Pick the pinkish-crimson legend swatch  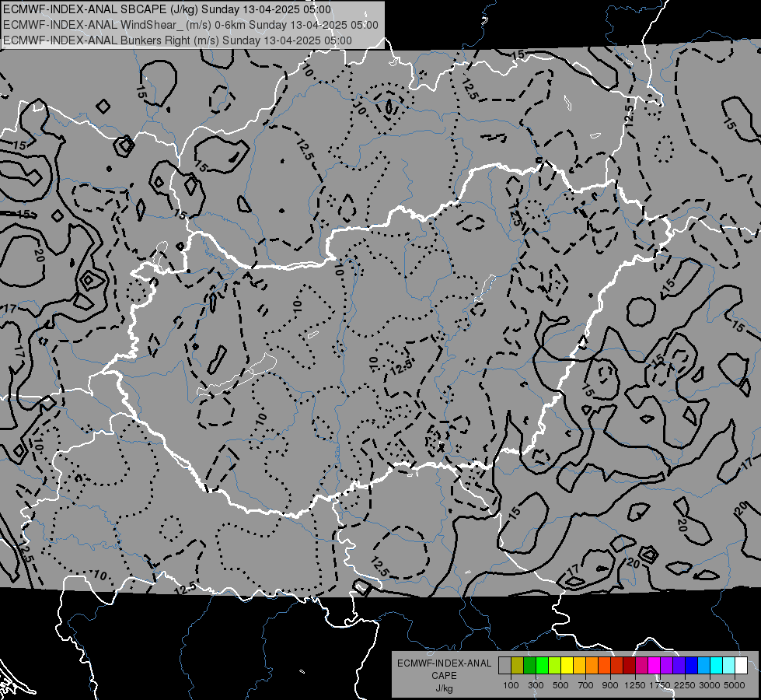[641, 665]
